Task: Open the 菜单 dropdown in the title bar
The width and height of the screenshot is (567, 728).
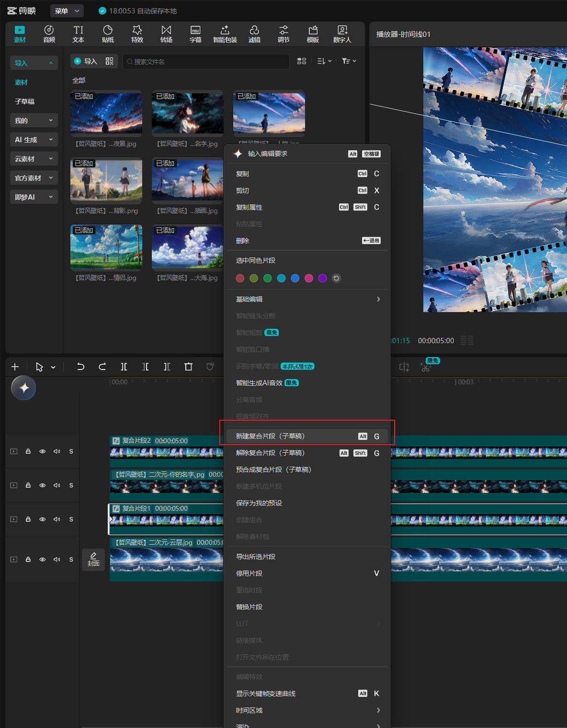Action: (x=67, y=11)
